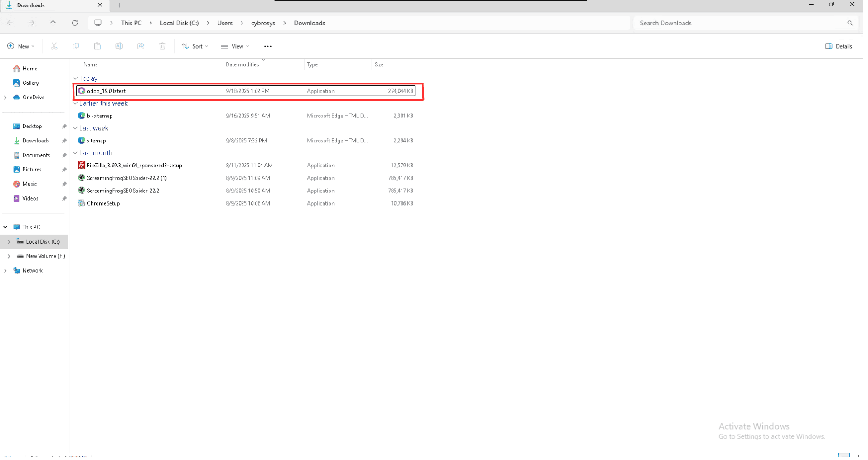Select the odoo_19.0.latest file icon

pyautogui.click(x=82, y=91)
